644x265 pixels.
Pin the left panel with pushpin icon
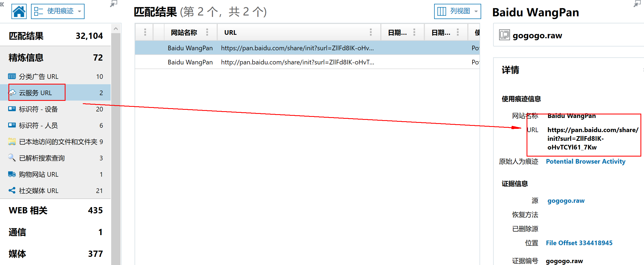pos(114,4)
